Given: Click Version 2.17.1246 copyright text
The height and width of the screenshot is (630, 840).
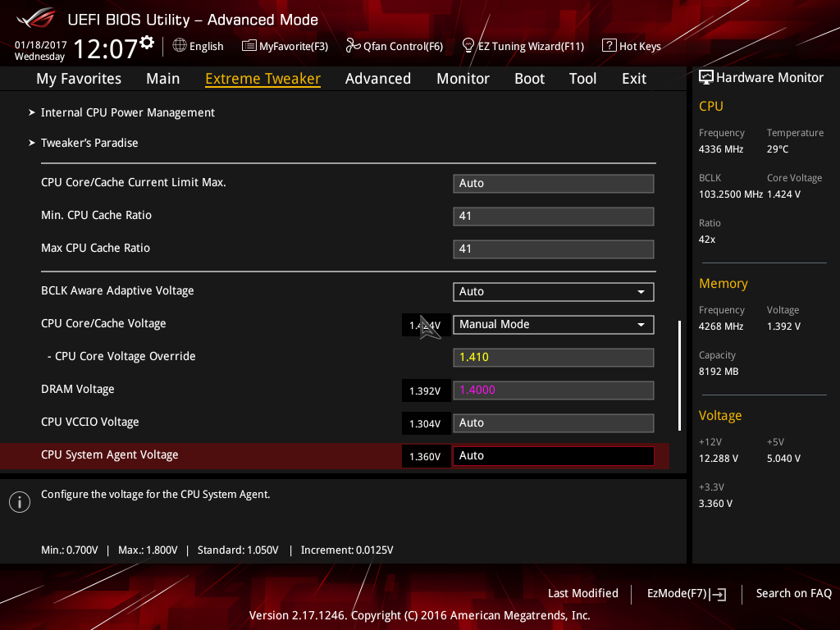Looking at the screenshot, I should coord(419,615).
